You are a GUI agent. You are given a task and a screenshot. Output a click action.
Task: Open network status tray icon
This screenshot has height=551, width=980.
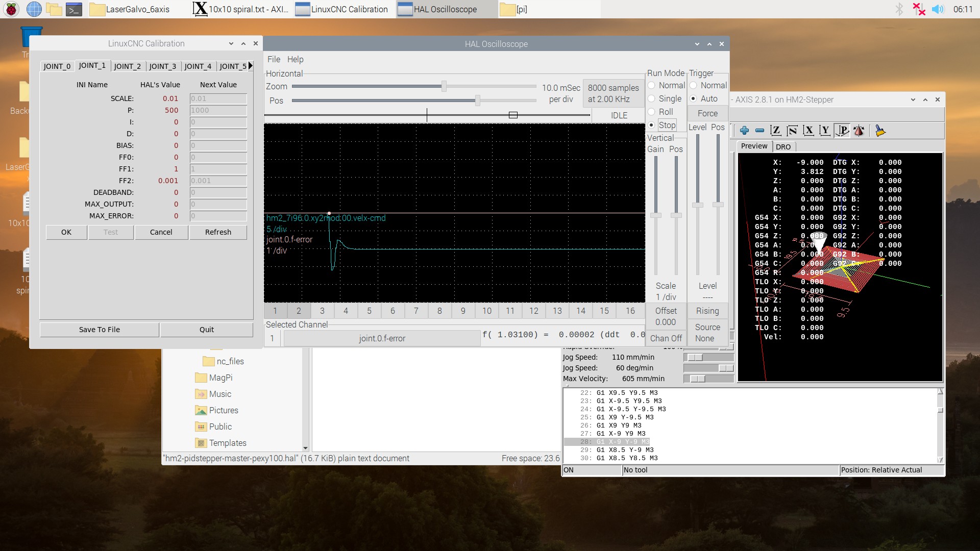(x=919, y=9)
